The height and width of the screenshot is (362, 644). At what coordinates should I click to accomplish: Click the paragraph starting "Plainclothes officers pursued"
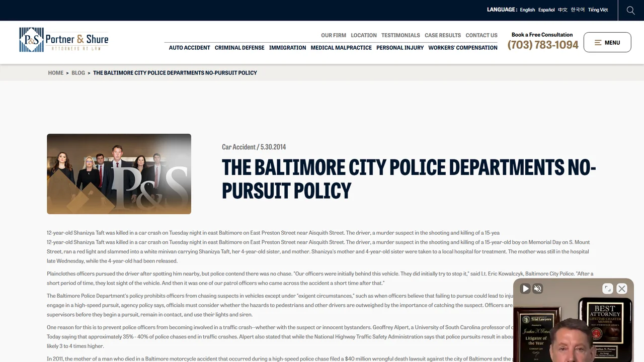(x=320, y=279)
